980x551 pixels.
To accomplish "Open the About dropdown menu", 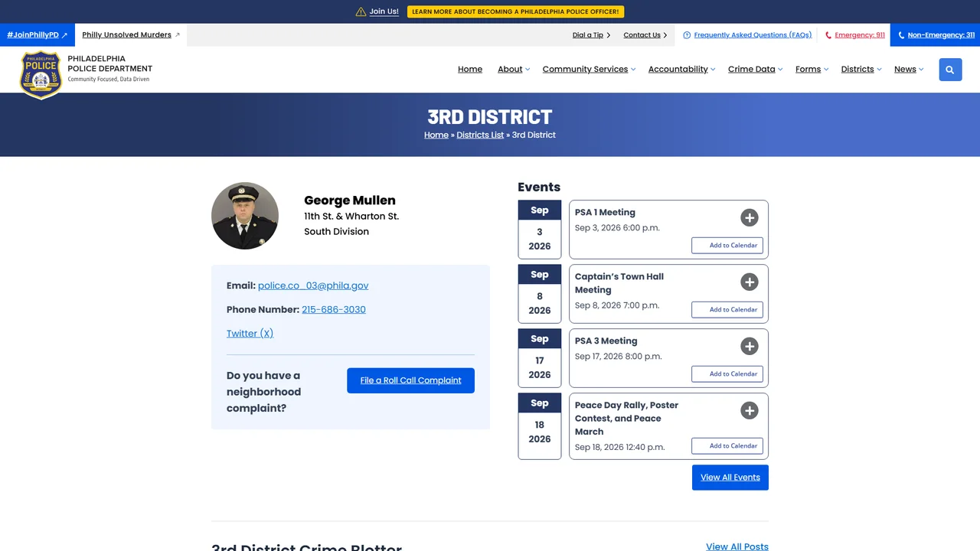I will point(513,69).
